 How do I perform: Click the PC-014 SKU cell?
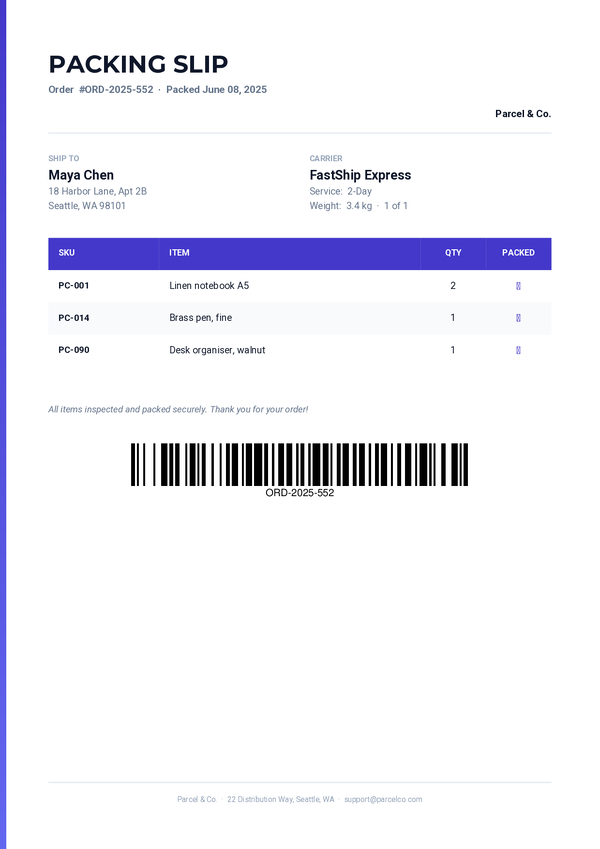tap(74, 318)
